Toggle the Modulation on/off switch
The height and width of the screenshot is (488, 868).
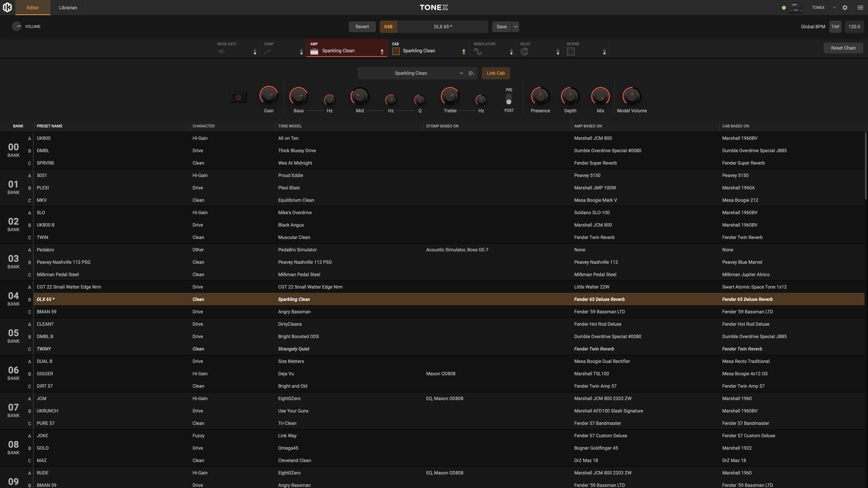(x=511, y=52)
